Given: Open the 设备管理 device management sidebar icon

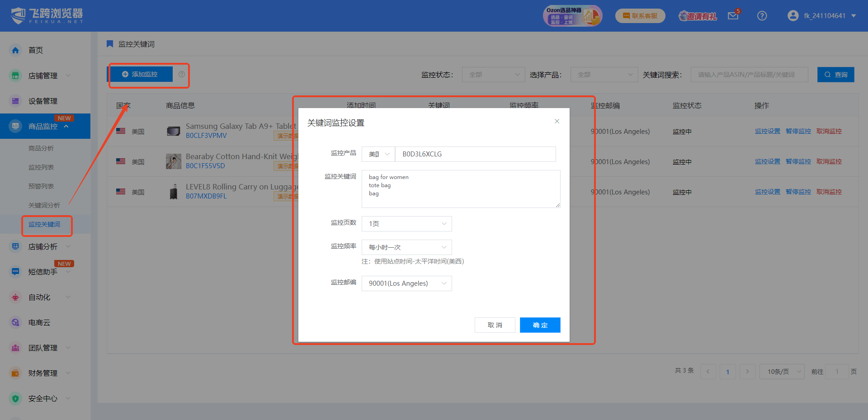Looking at the screenshot, I should coord(15,100).
